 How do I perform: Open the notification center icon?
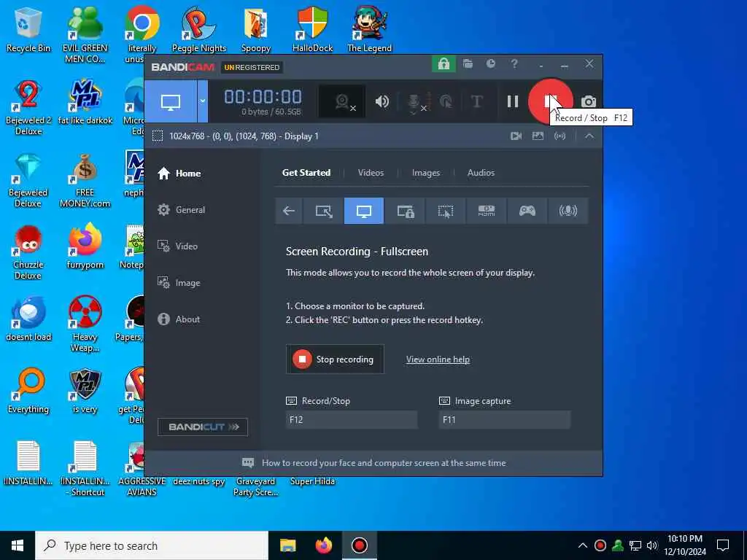(723, 545)
